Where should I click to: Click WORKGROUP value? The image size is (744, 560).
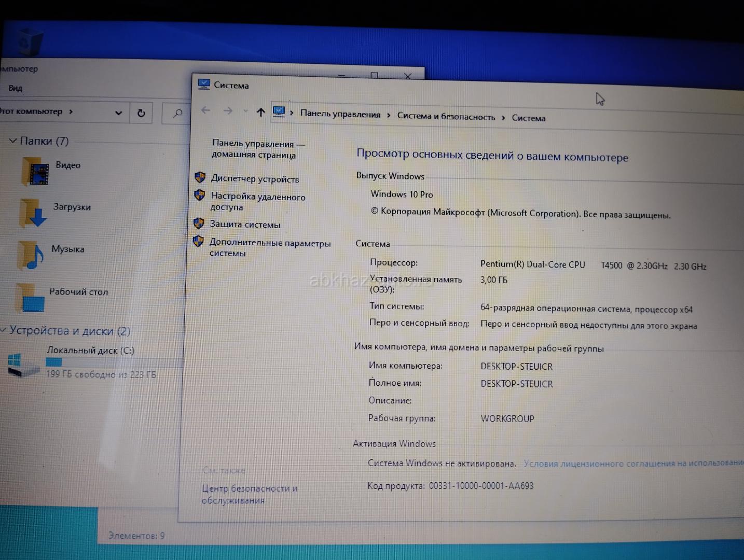(x=507, y=418)
